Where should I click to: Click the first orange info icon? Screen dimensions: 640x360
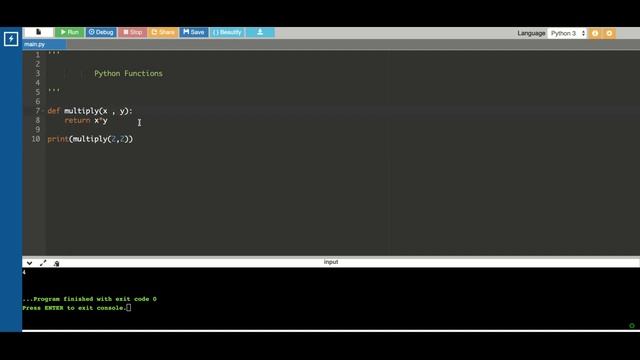point(595,33)
